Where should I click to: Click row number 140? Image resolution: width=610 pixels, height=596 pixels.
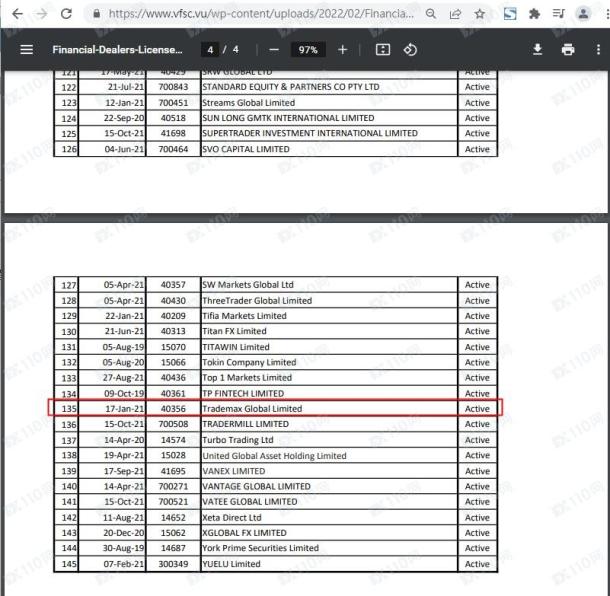click(x=69, y=487)
